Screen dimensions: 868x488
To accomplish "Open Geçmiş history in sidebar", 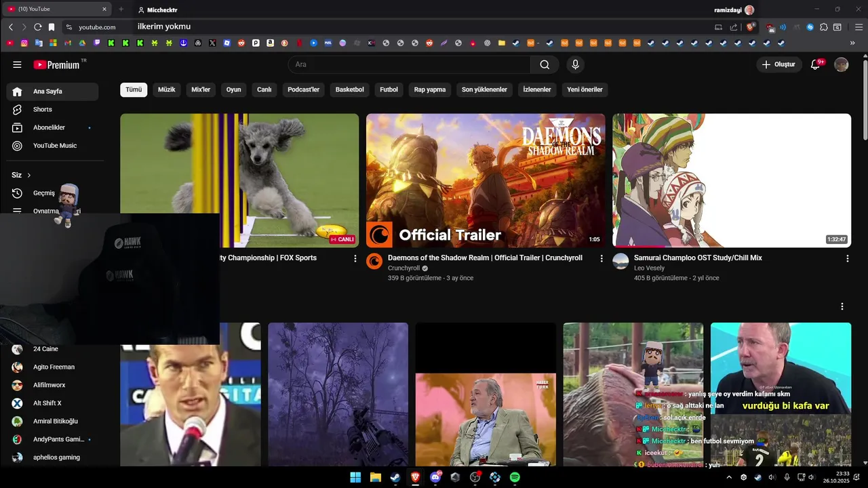I will click(44, 193).
